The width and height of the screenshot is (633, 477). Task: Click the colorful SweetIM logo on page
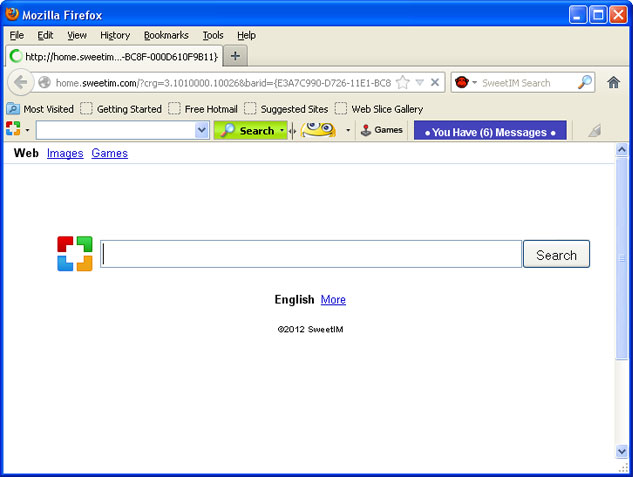point(75,253)
